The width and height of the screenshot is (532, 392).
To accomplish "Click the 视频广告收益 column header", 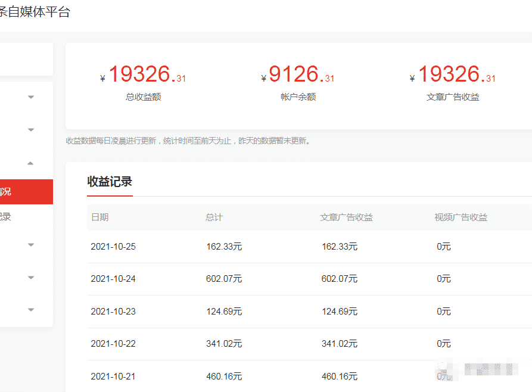I will 461,217.
